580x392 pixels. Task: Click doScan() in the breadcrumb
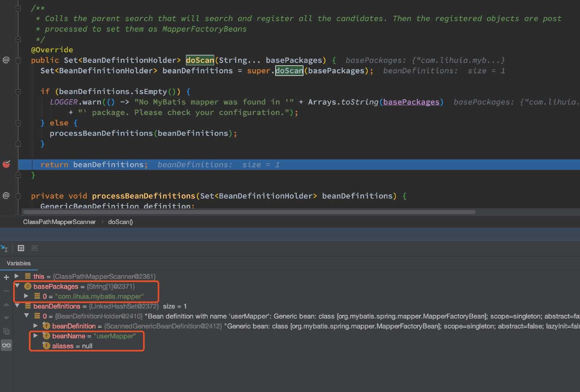pyautogui.click(x=121, y=222)
